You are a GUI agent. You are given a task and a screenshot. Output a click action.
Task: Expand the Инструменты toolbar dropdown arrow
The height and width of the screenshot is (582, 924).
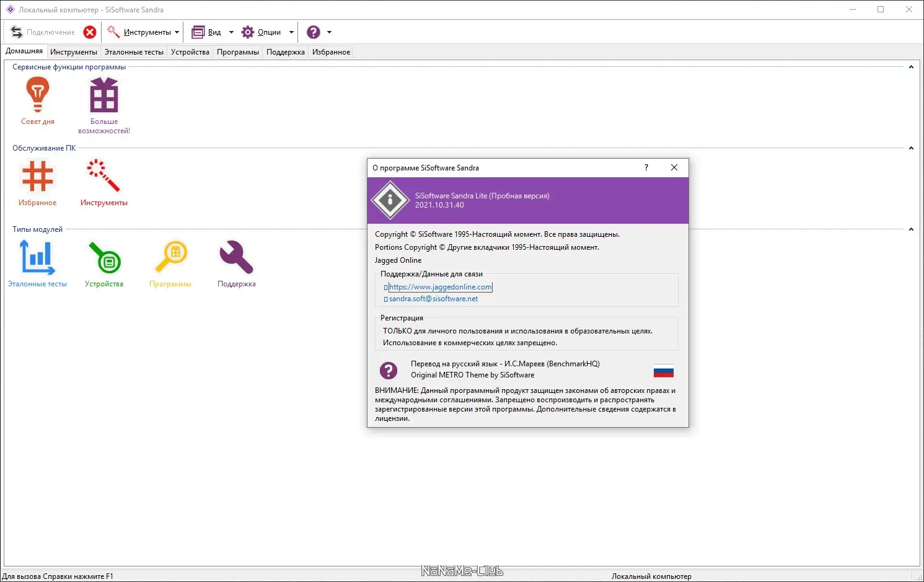[x=177, y=32]
